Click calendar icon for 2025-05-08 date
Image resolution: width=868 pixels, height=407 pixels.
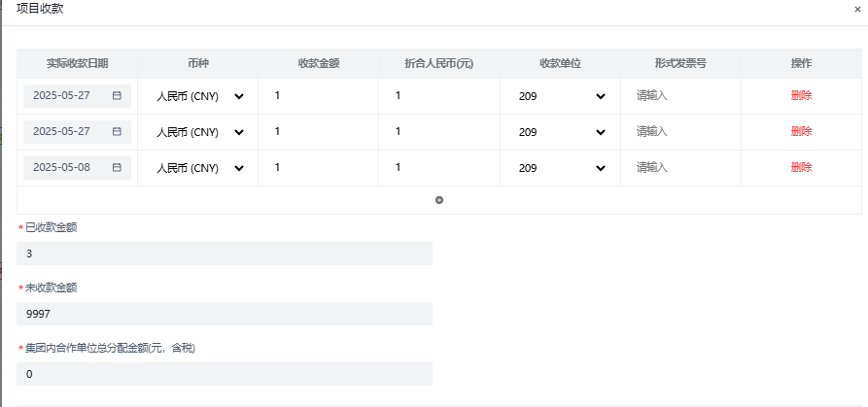117,167
